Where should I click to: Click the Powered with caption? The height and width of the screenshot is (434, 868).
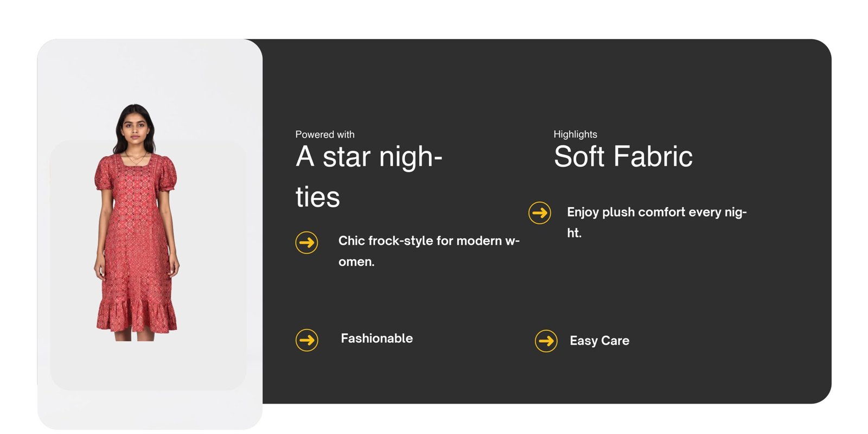pyautogui.click(x=324, y=135)
